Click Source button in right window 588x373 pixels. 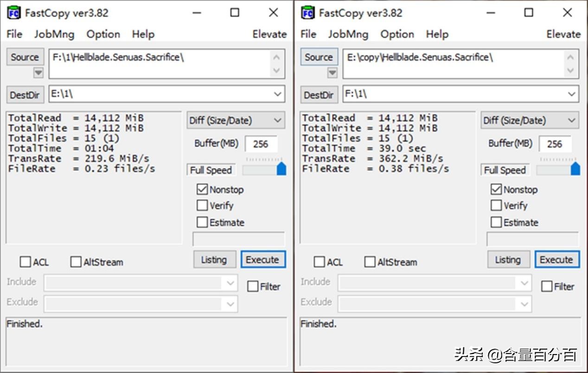(319, 57)
